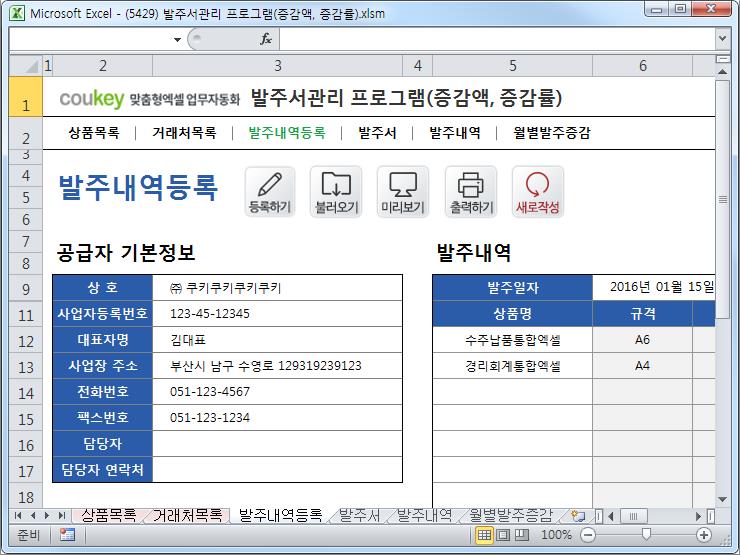Open the 상품목록 sheet tab

(109, 515)
